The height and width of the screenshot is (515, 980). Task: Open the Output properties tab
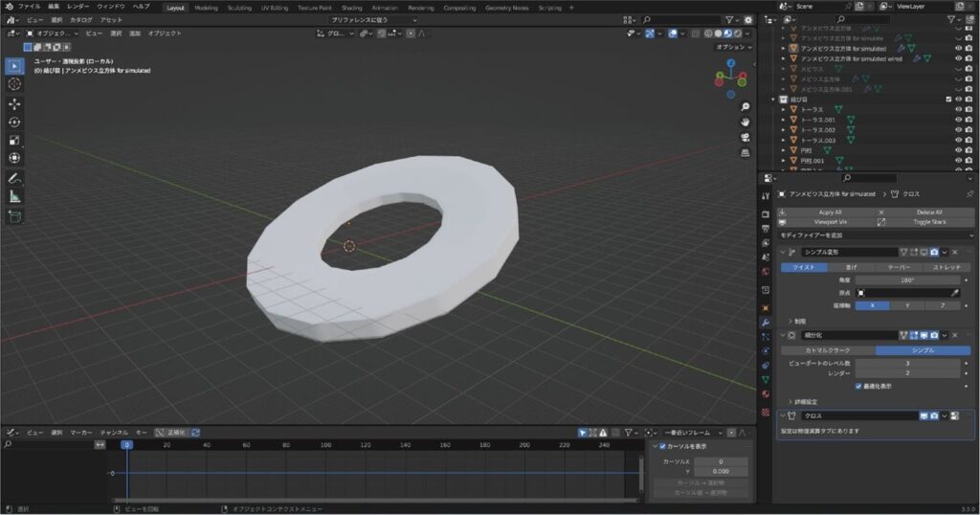coord(766,229)
